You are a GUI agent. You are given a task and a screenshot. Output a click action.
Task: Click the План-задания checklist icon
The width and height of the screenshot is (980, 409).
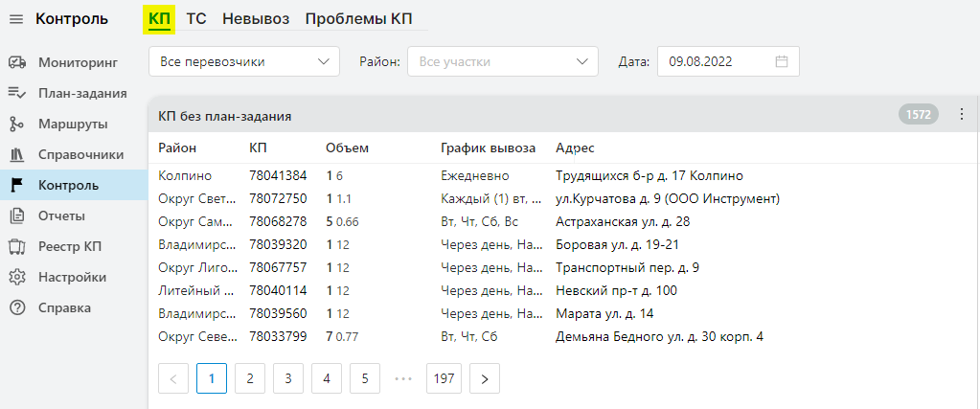[16, 93]
